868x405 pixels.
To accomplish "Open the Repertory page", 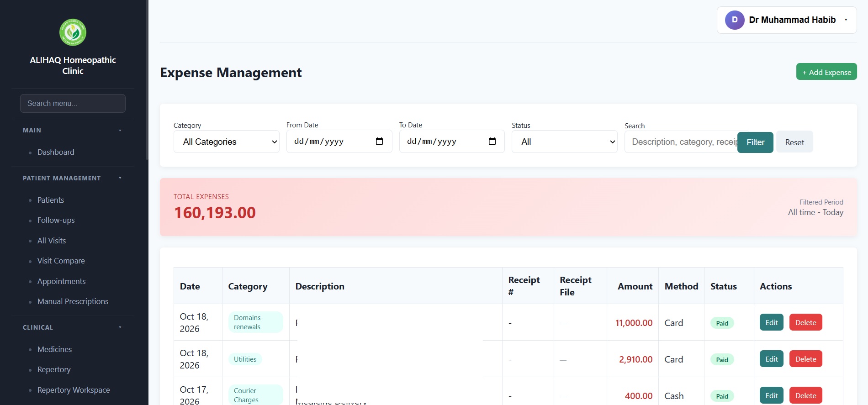I will coord(54,369).
